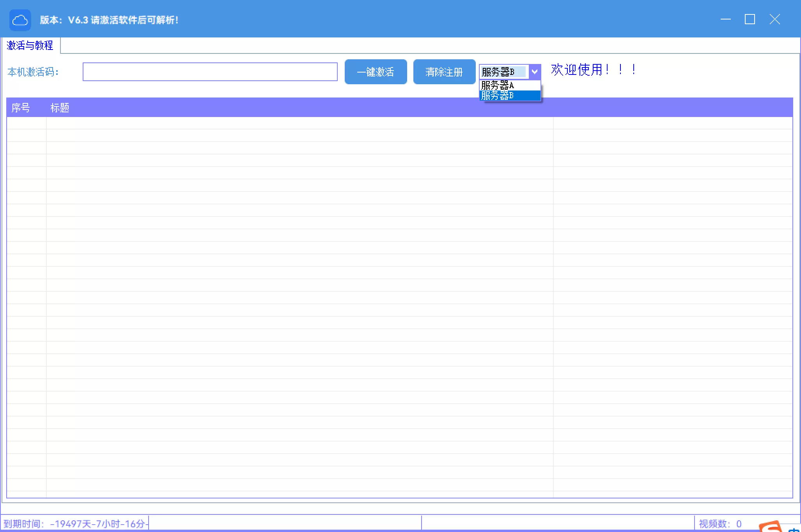Collapse the server dropdown arrow
This screenshot has width=801, height=532.
point(535,72)
